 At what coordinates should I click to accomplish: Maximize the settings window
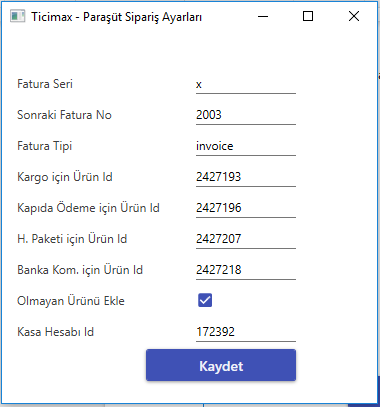[308, 16]
